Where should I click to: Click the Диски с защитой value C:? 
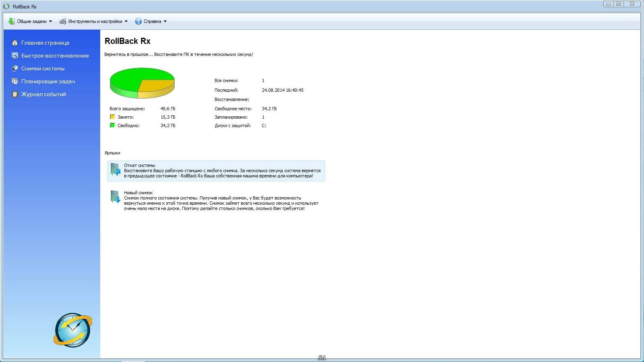(264, 125)
